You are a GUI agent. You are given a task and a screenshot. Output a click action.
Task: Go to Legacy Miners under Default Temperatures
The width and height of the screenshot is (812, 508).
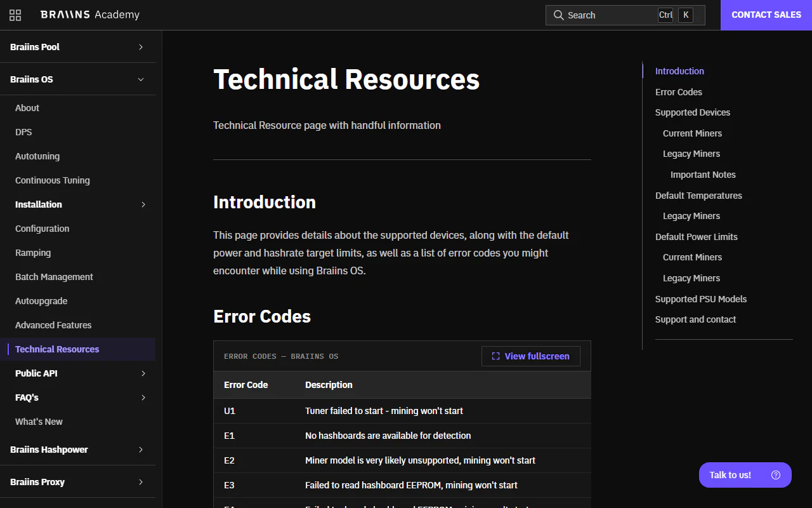click(x=691, y=216)
